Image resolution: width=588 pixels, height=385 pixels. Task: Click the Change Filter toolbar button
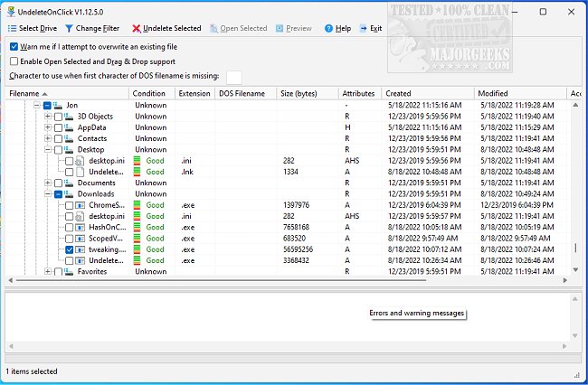click(x=92, y=28)
